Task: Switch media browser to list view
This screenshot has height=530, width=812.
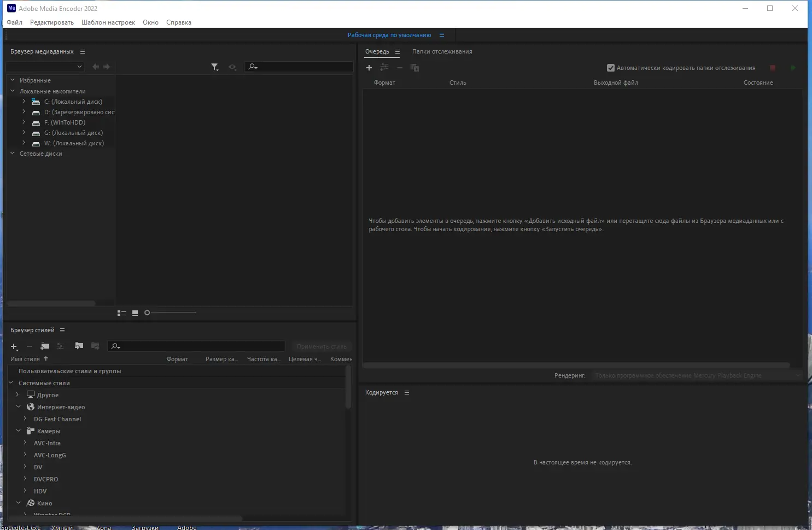Action: point(122,313)
